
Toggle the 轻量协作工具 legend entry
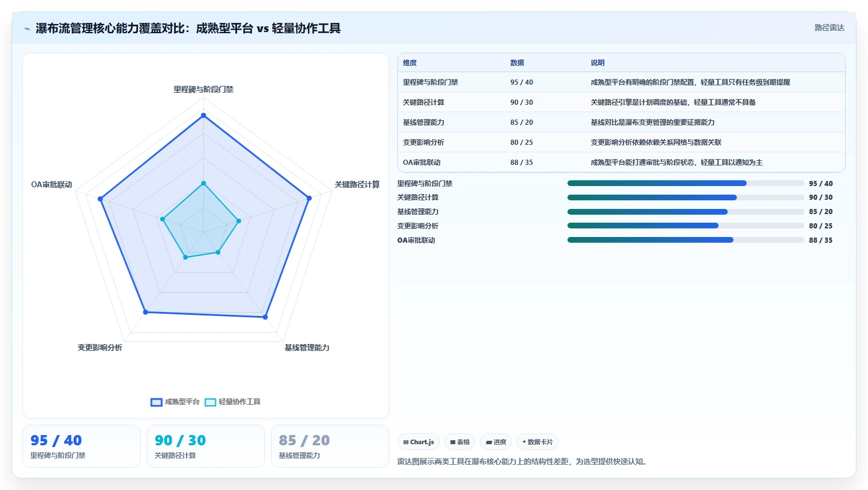pos(232,402)
